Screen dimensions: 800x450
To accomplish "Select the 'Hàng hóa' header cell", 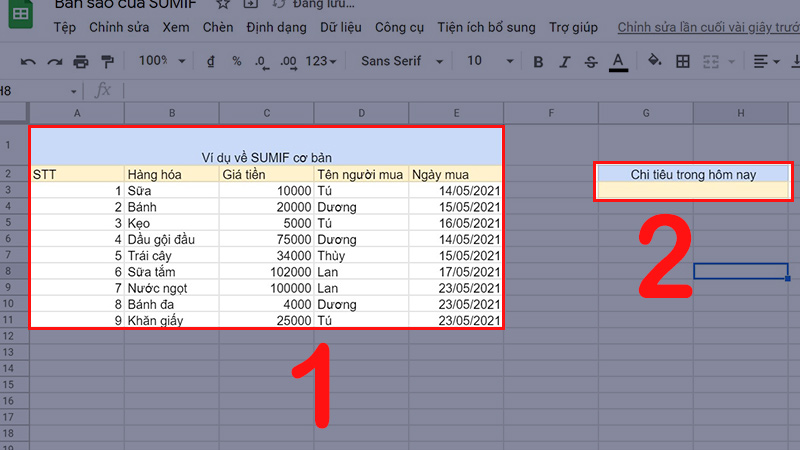I will coord(172,174).
